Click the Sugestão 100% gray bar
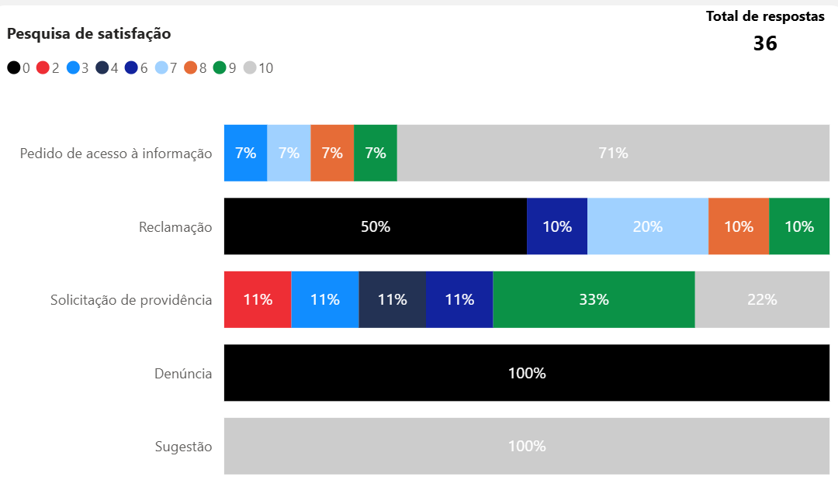The image size is (838, 504). pos(527,446)
